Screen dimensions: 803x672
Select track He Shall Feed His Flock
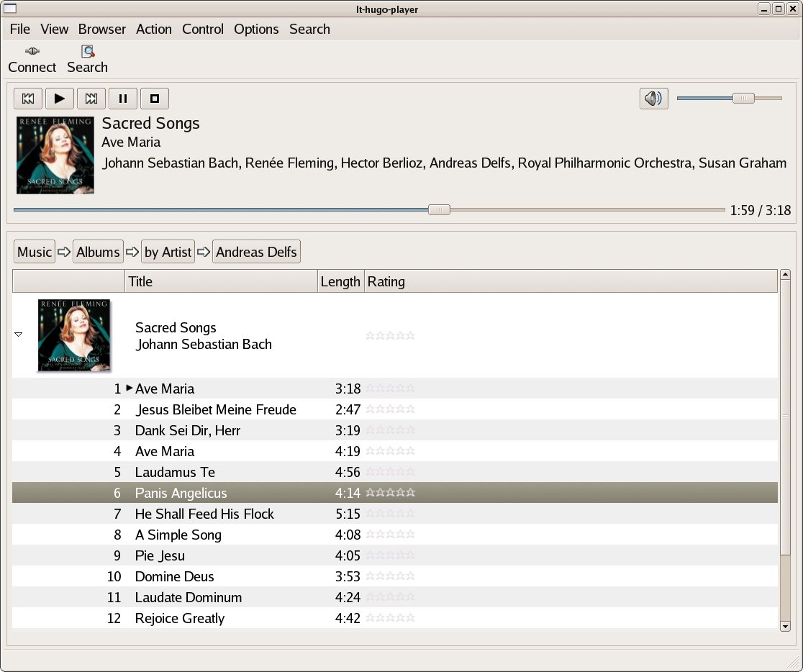[x=395, y=514]
